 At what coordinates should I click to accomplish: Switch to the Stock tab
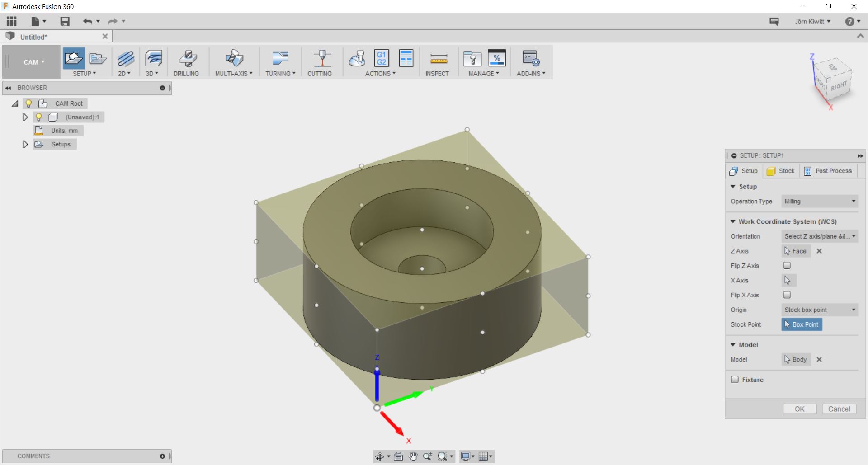(x=781, y=171)
